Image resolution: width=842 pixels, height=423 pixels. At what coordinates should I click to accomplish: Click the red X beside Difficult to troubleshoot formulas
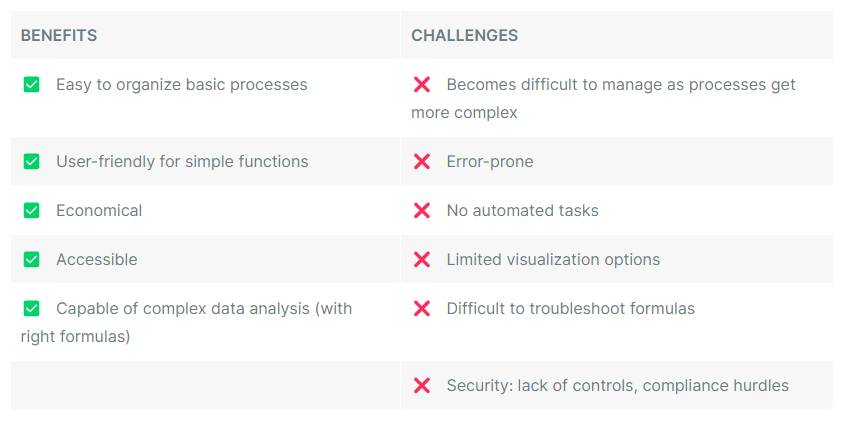click(x=422, y=308)
